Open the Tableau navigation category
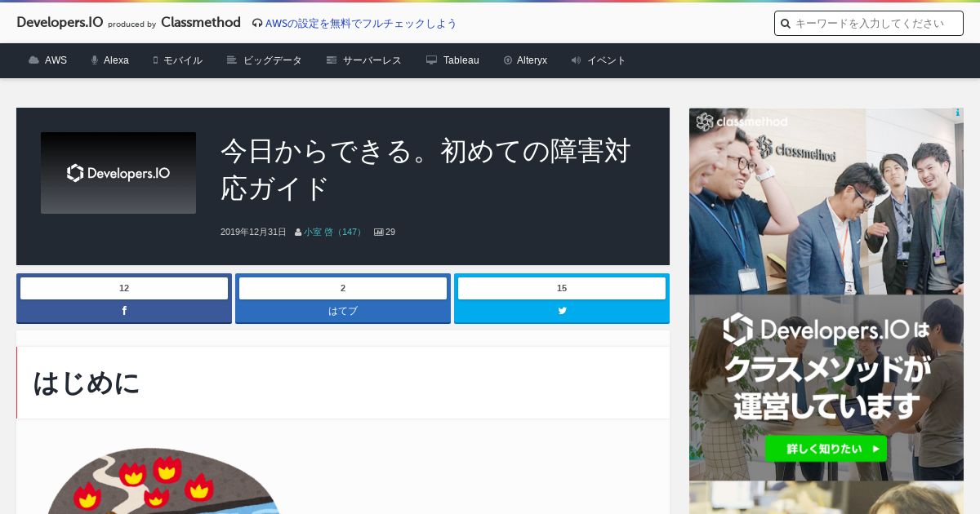 pos(461,60)
